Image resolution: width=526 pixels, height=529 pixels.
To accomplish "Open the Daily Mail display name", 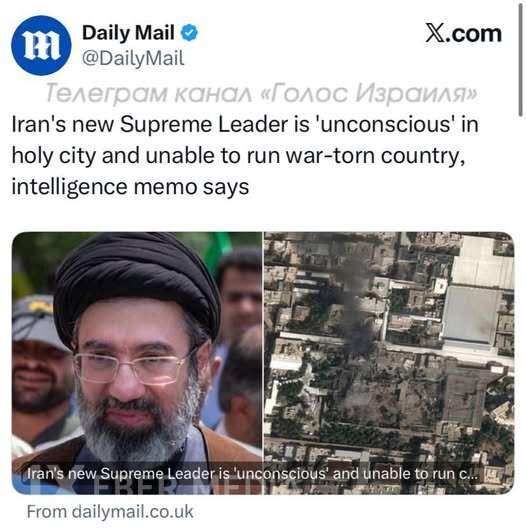I will [128, 33].
